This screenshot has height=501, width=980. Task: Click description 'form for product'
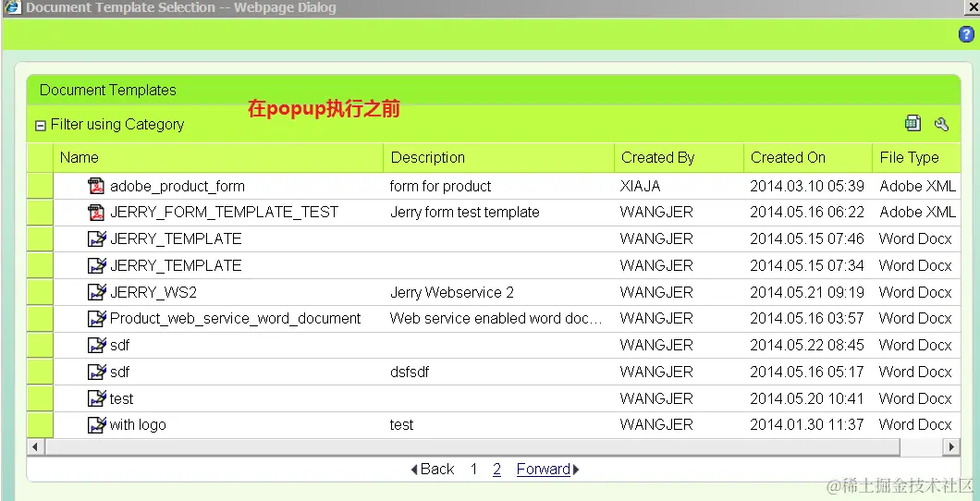[x=440, y=186]
